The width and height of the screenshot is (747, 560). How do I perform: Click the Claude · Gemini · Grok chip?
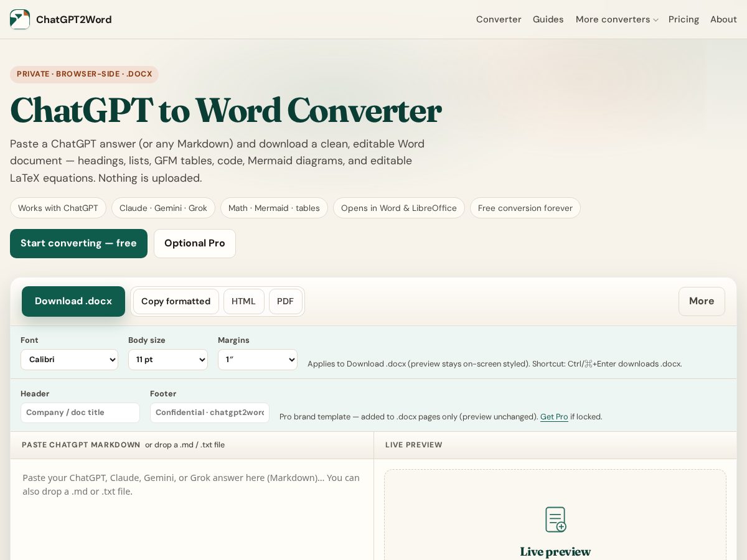163,208
